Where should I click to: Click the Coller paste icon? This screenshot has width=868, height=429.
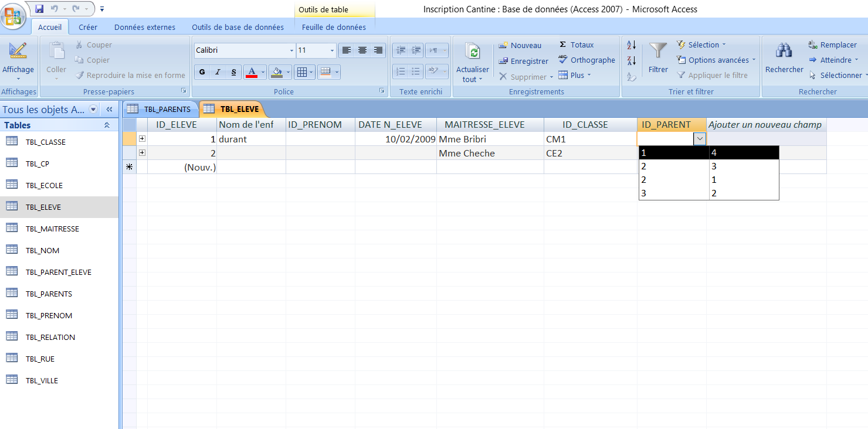click(x=56, y=51)
